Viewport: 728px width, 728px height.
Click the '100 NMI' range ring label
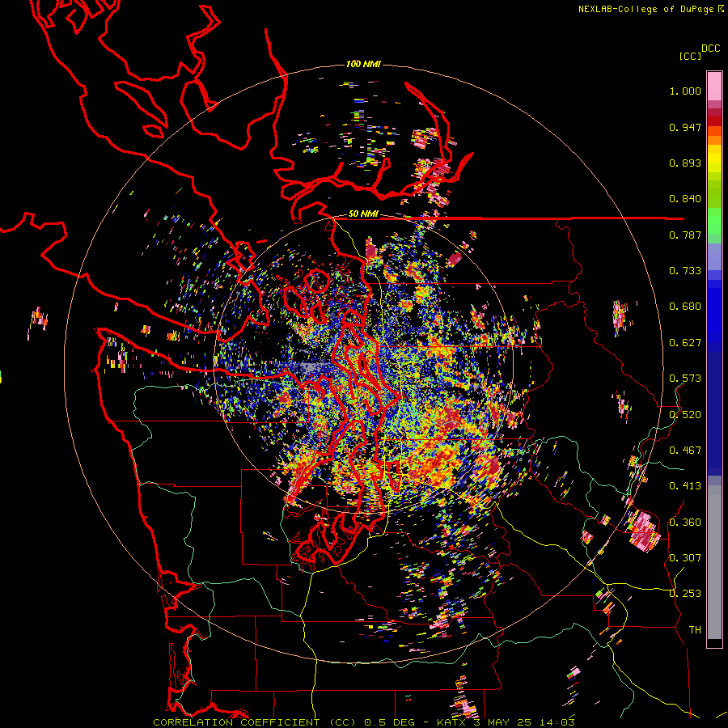(x=363, y=64)
